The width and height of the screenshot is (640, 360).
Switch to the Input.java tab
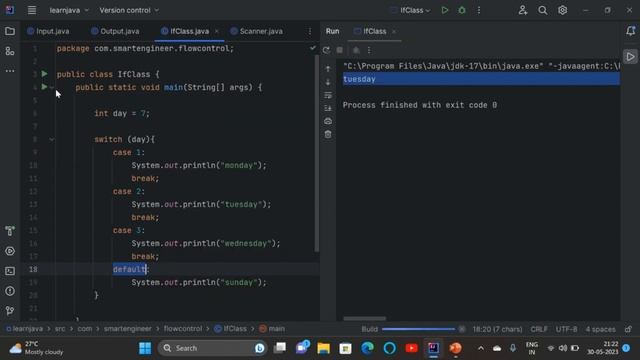pos(49,31)
